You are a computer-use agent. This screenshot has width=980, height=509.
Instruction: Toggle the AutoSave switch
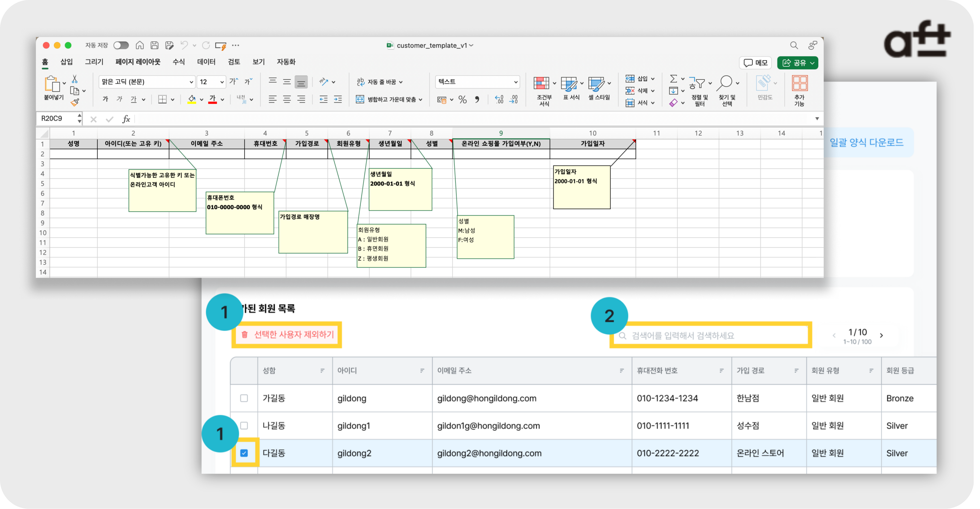[121, 45]
